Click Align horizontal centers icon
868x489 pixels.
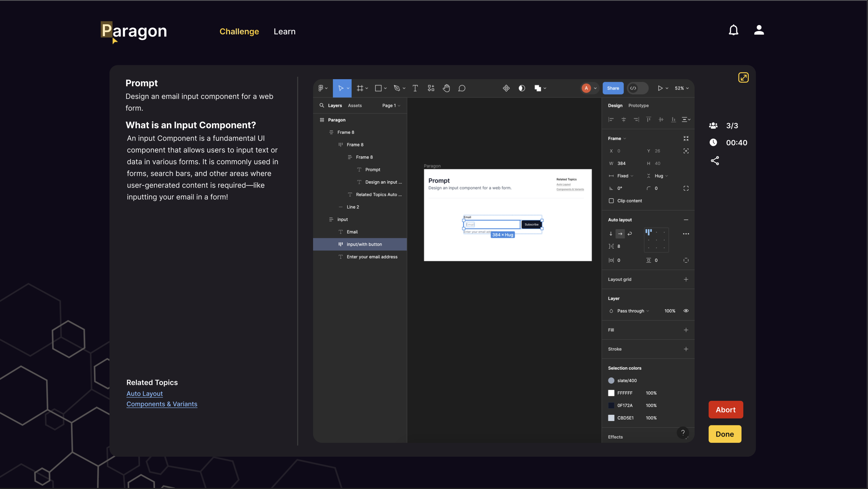(x=624, y=119)
